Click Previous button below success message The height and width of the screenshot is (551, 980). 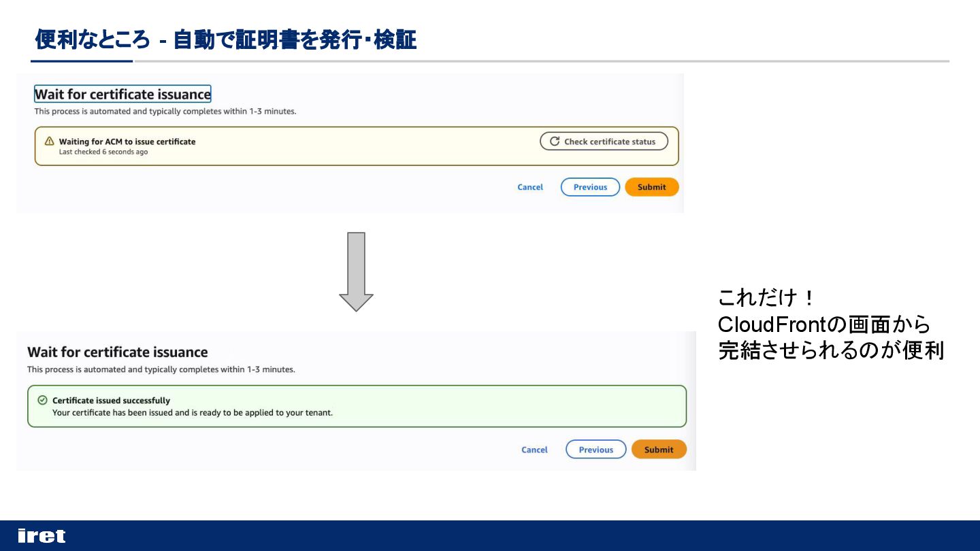tap(596, 450)
